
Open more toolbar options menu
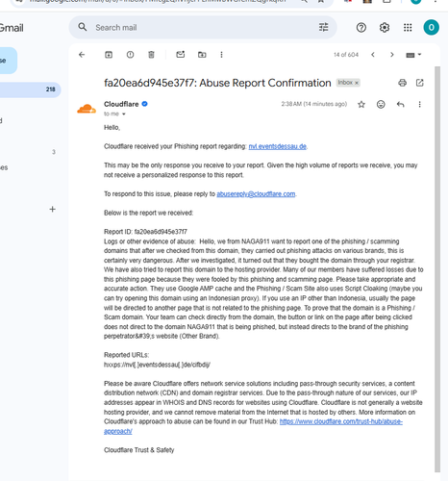click(221, 55)
